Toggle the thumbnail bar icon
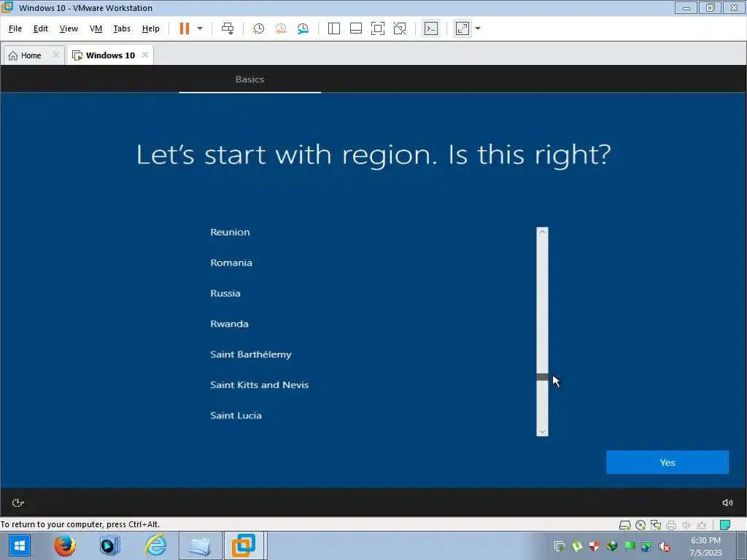The image size is (747, 560). [x=356, y=28]
